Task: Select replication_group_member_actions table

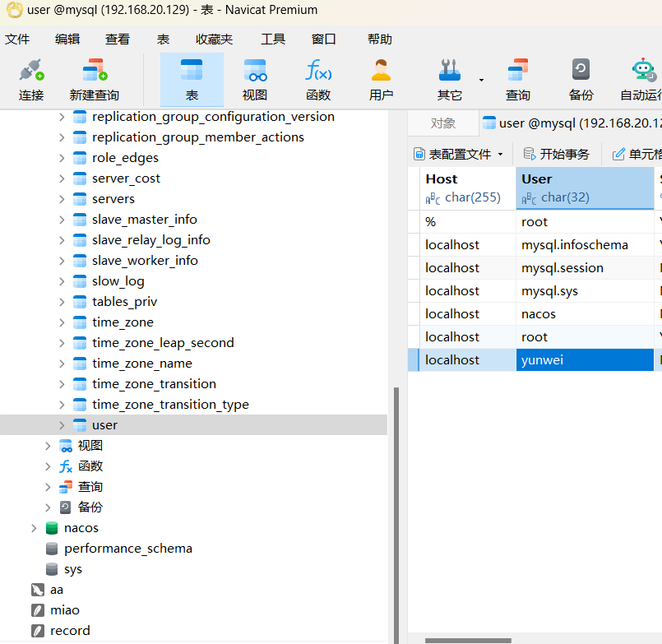Action: point(198,137)
